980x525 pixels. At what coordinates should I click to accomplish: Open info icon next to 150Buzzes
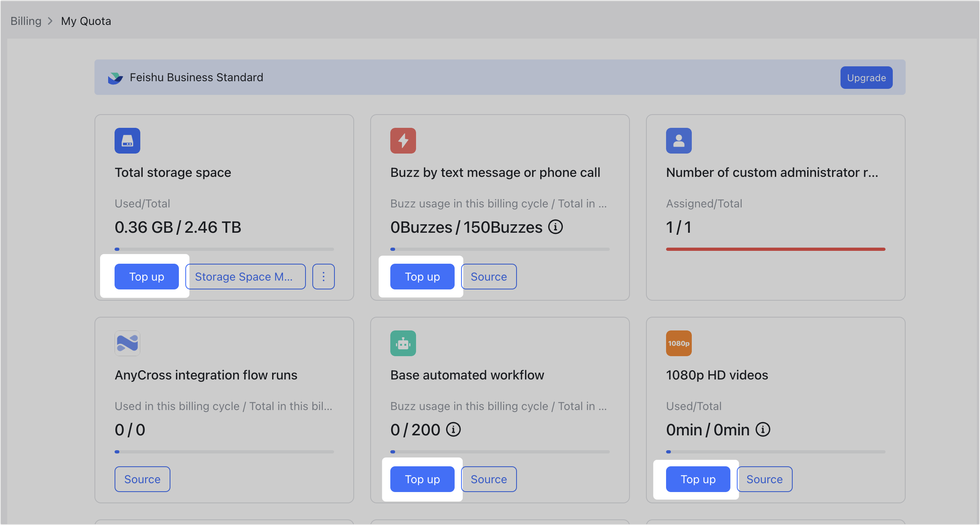click(x=556, y=227)
